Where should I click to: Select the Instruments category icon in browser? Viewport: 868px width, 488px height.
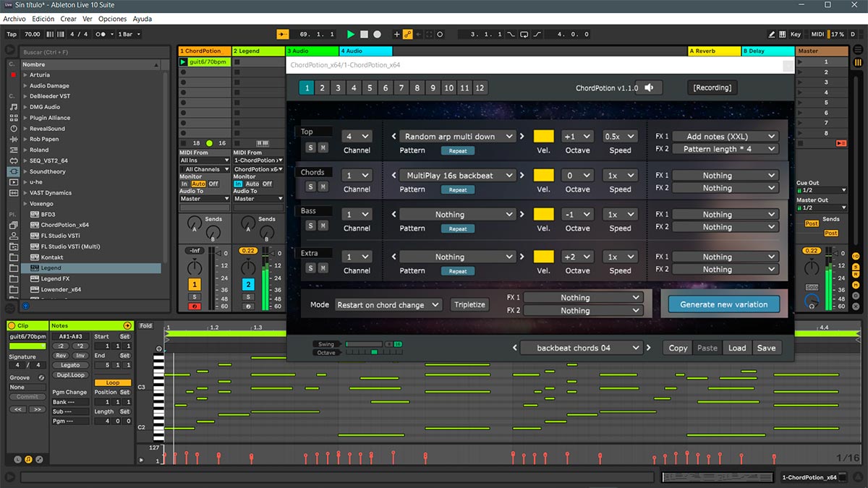click(x=13, y=129)
